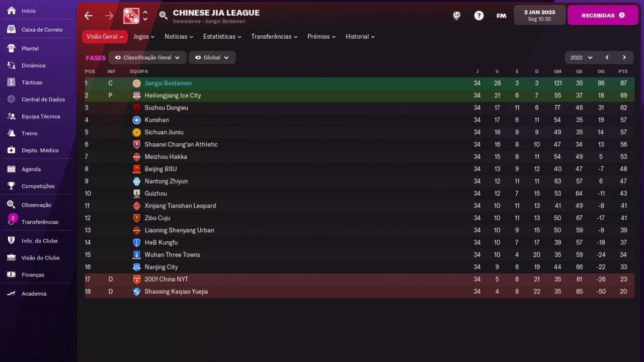Click the FM logo button
Screen dimensions: 644x362
(501, 16)
